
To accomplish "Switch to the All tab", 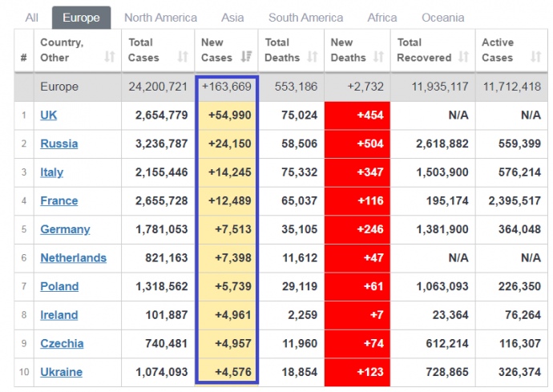I will pyautogui.click(x=32, y=18).
